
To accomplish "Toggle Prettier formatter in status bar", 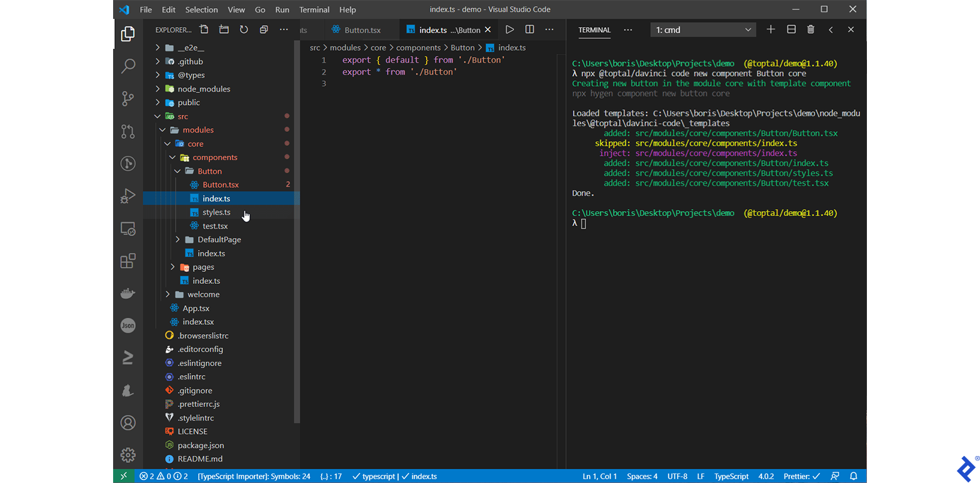I will point(803,476).
